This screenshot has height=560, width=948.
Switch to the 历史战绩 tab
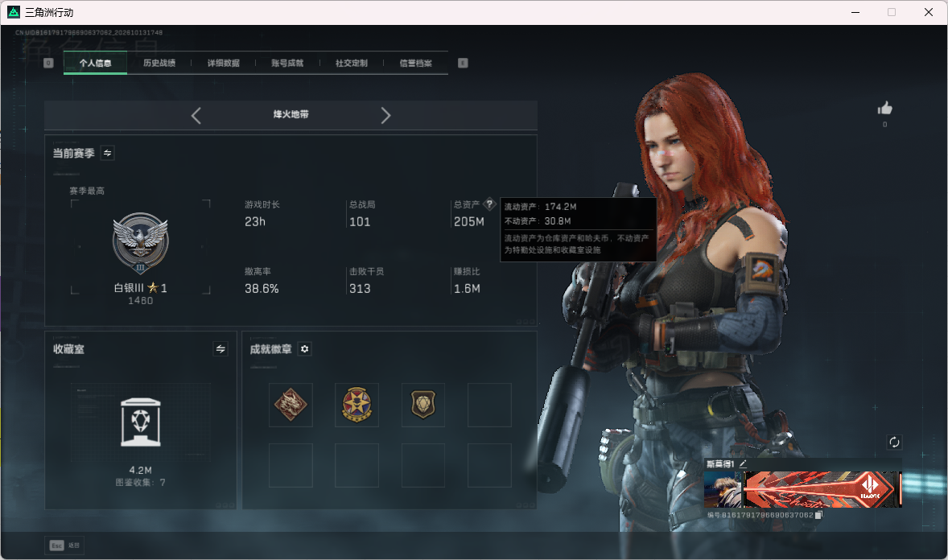pos(159,63)
